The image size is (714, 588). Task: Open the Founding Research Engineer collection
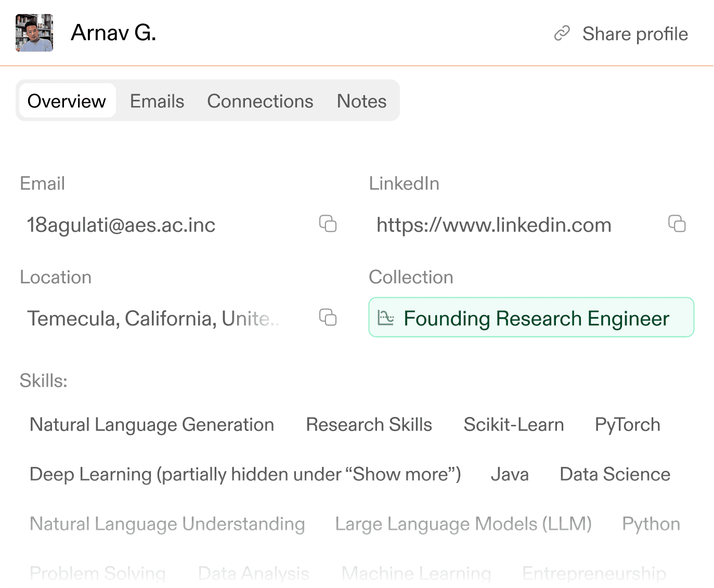536,318
